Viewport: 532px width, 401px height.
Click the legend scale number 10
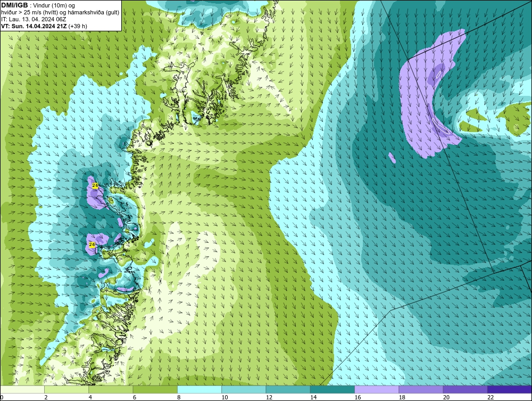click(x=225, y=398)
